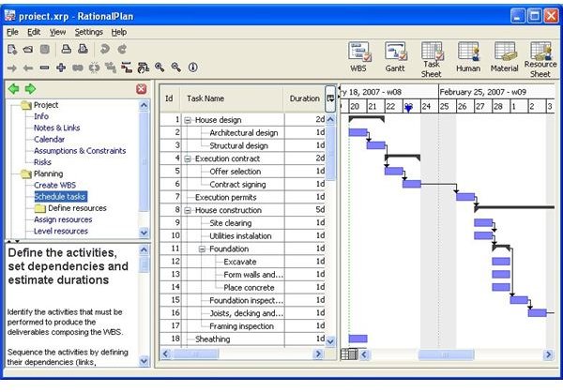
Task: Click the Indent task right-arrow icon
Action: tap(12, 68)
